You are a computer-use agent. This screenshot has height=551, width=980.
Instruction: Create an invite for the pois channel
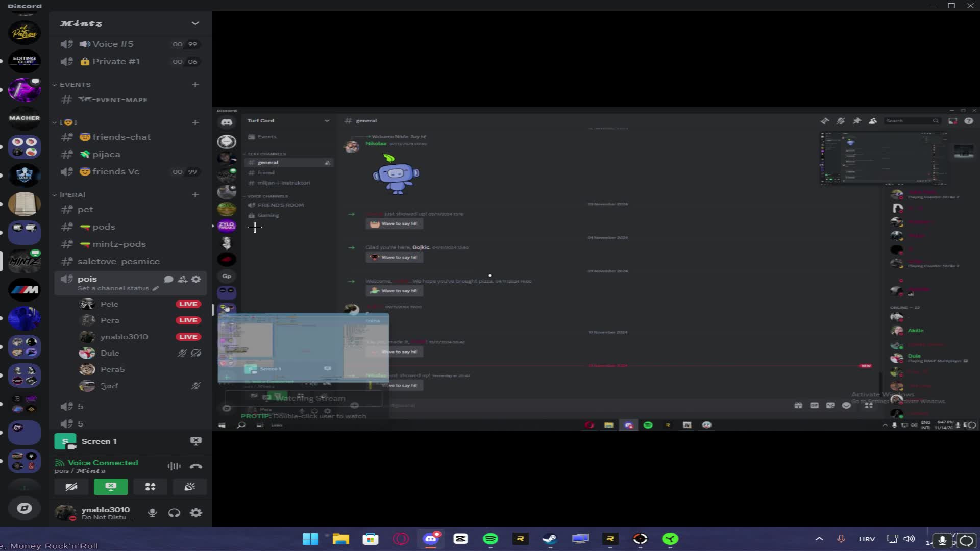(182, 279)
